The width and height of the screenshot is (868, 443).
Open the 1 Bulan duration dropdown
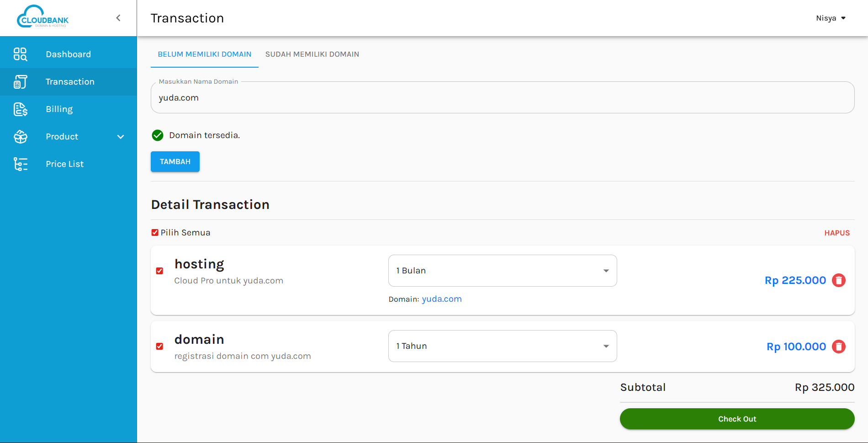click(502, 271)
